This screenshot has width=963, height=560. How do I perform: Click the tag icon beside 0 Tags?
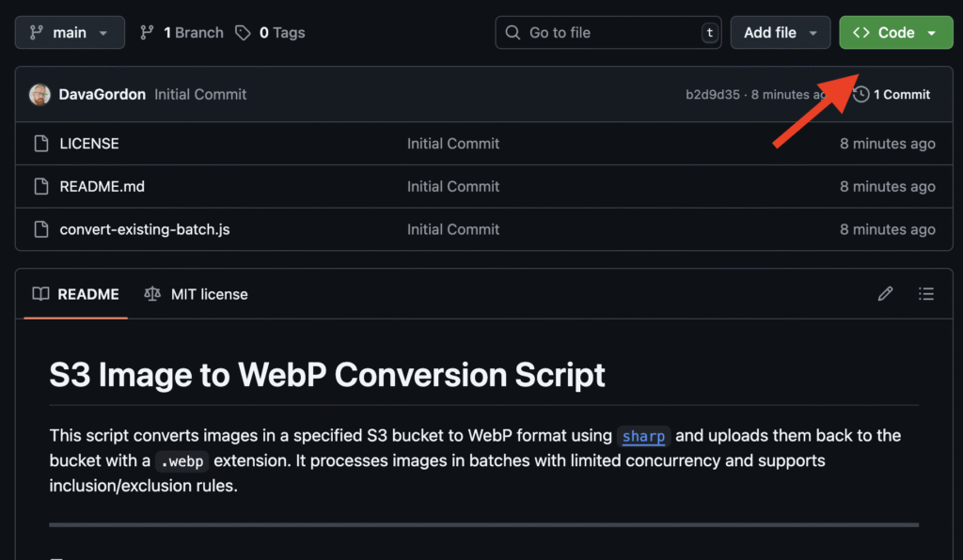coord(243,33)
